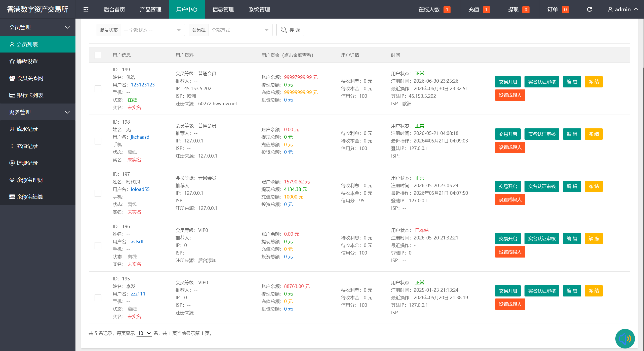Check the box for user ID 197
Image resolution: width=644 pixels, height=351 pixels.
coord(98,193)
